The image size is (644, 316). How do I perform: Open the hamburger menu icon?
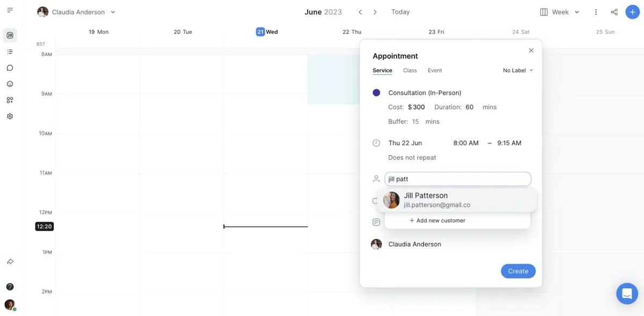point(10,10)
